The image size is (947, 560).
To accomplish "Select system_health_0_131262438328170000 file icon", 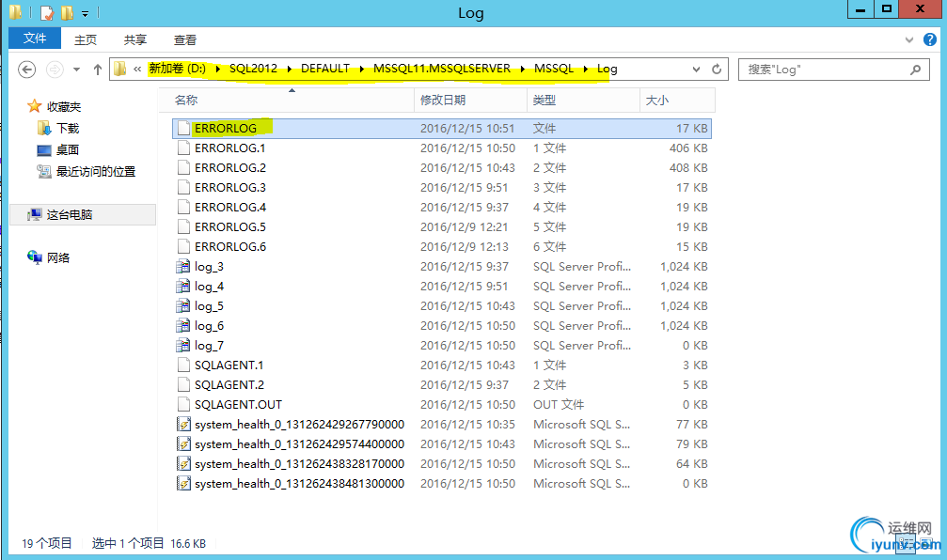I will click(x=183, y=464).
